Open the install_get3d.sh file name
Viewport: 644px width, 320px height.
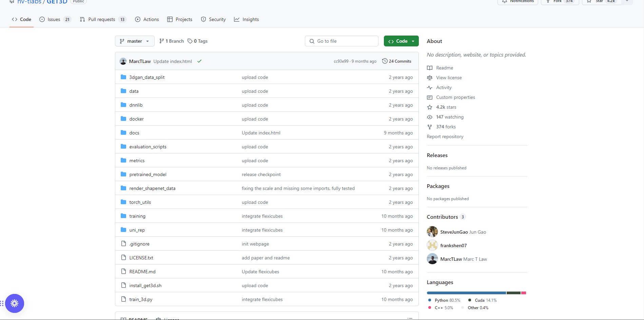tap(145, 285)
